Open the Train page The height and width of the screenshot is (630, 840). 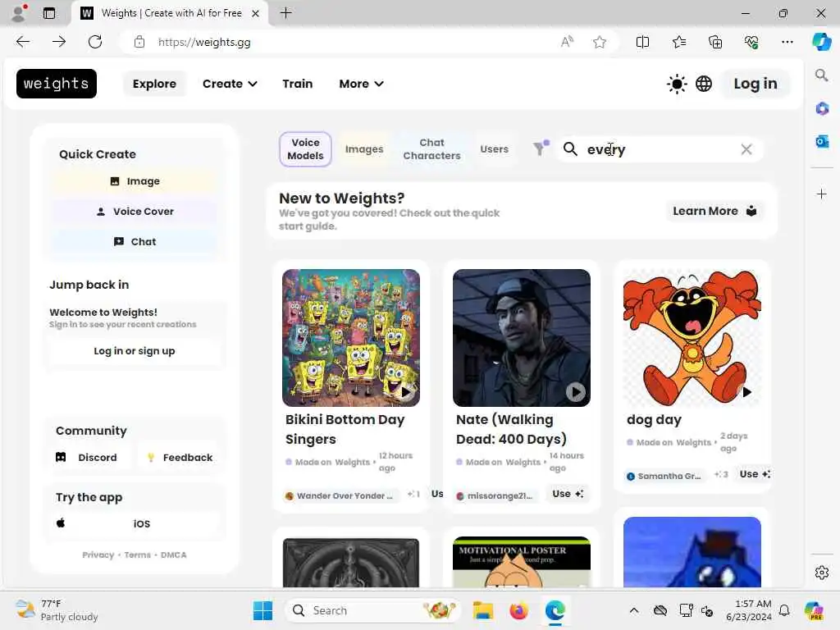297,84
